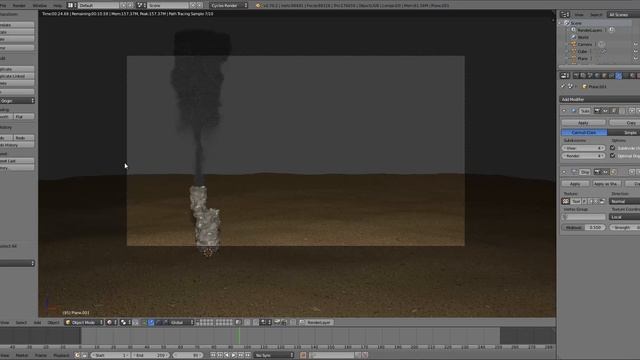Toggle auto keyframe record button

pos(303,355)
